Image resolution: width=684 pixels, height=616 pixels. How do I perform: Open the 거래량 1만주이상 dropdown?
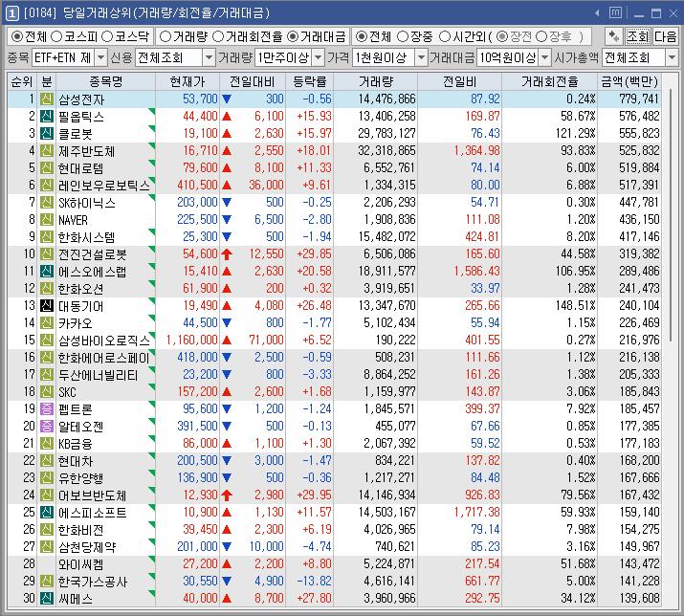319,57
